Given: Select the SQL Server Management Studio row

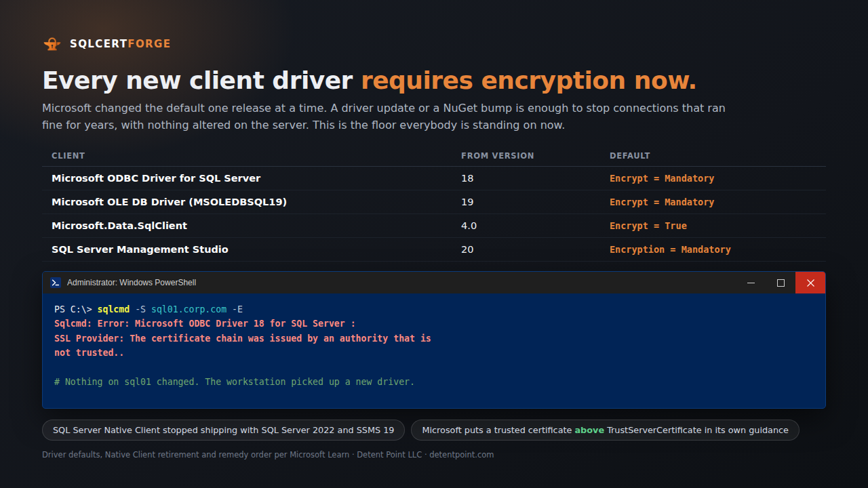Looking at the screenshot, I should pos(434,249).
